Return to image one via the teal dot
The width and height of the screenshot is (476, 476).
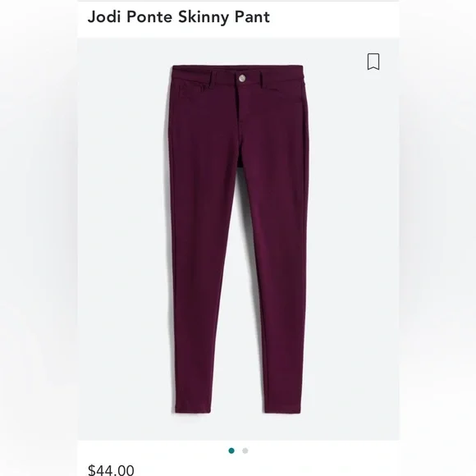pos(231,451)
